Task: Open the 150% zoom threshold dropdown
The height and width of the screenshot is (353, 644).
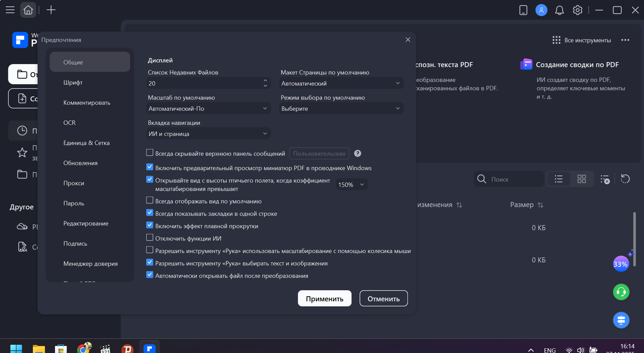Action: click(x=351, y=185)
